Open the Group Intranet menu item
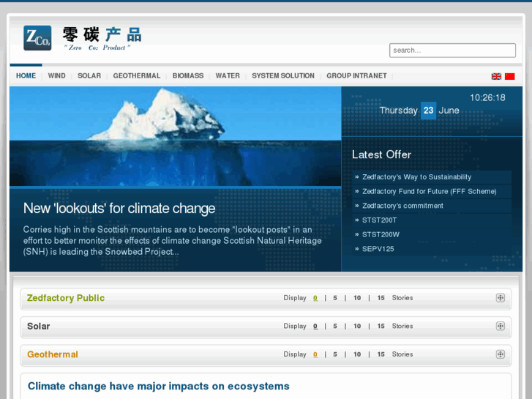The width and height of the screenshot is (532, 399). 356,76
